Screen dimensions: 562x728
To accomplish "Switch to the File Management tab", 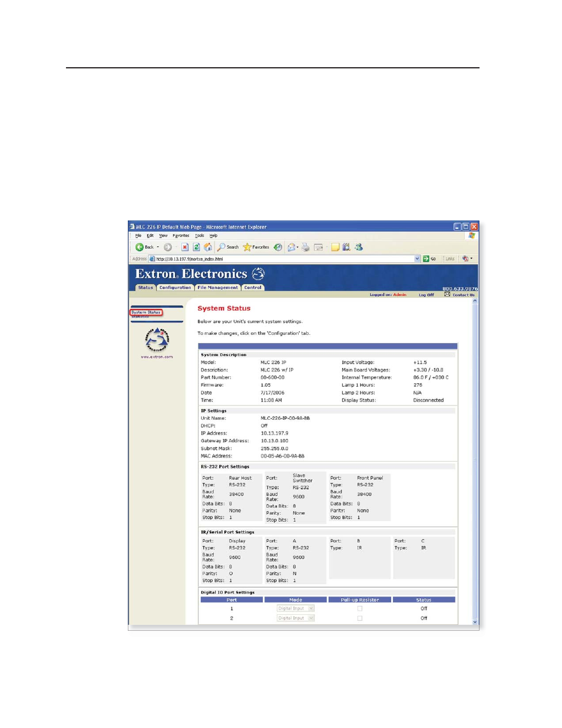I will click(x=217, y=288).
